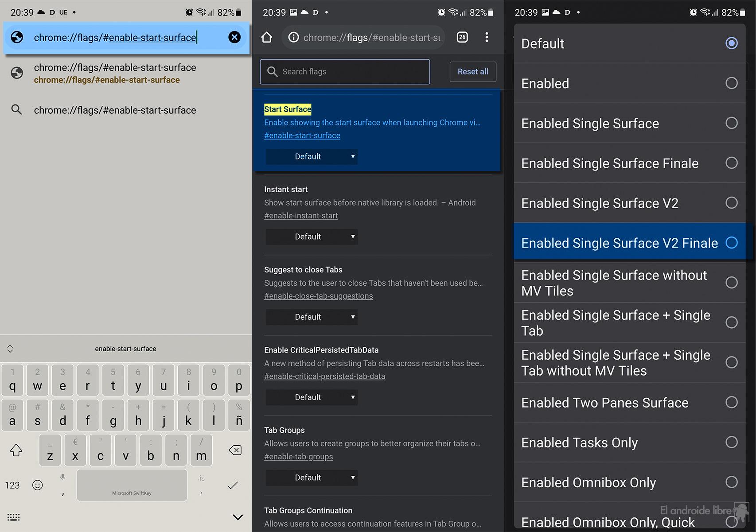Focus the Search flags input field
Image resolution: width=756 pixels, height=532 pixels.
click(x=345, y=72)
